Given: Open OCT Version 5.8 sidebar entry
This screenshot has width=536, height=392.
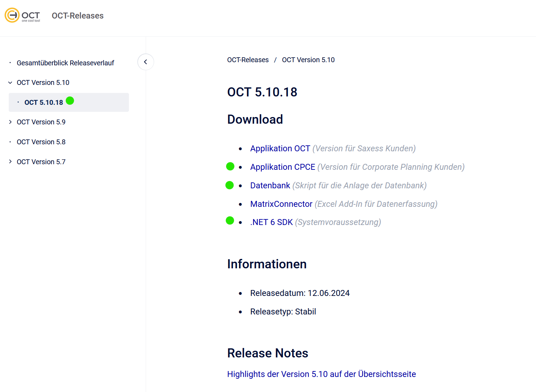Looking at the screenshot, I should pyautogui.click(x=41, y=142).
